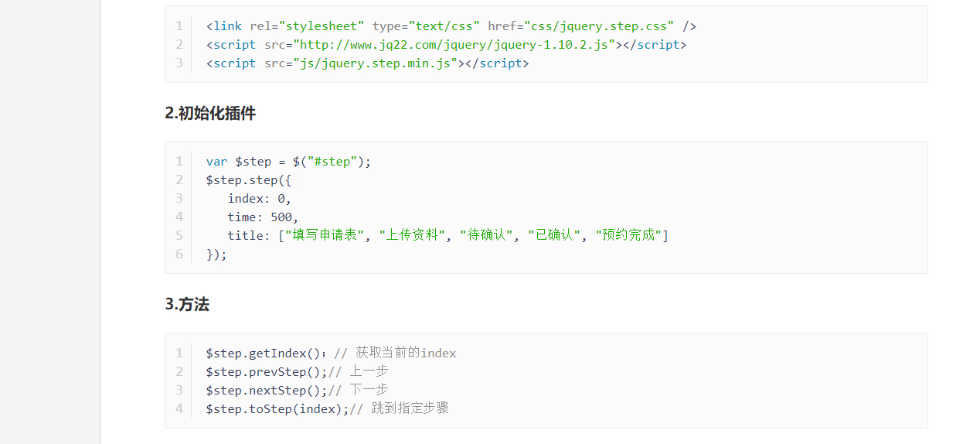Click the "预约完成" title string
The width and height of the screenshot is (980, 444).
point(629,236)
